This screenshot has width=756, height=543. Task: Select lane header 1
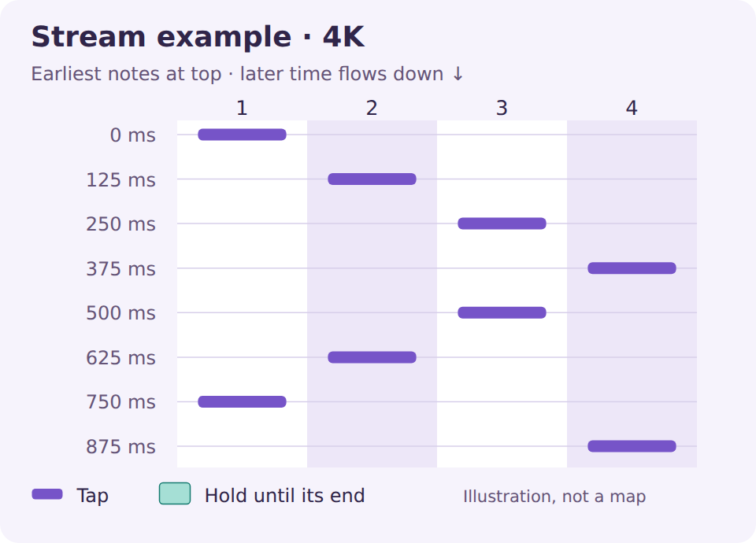click(x=242, y=108)
